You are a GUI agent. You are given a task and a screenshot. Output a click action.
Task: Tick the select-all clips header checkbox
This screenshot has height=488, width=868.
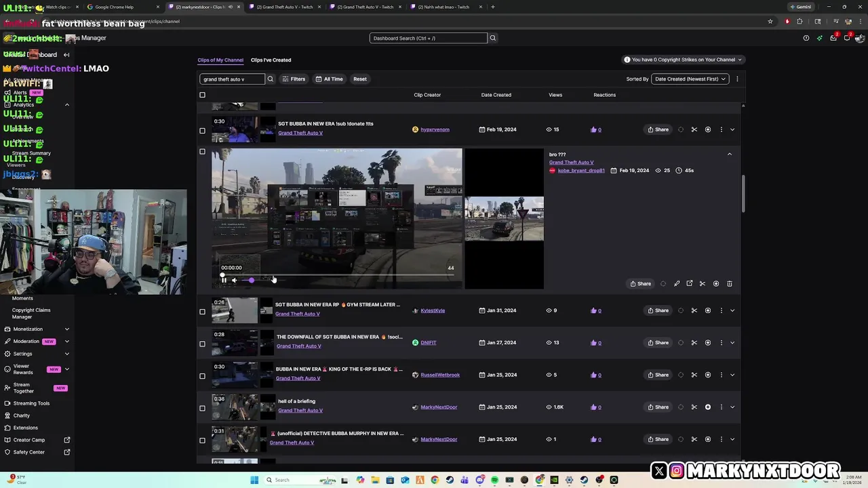coord(202,95)
